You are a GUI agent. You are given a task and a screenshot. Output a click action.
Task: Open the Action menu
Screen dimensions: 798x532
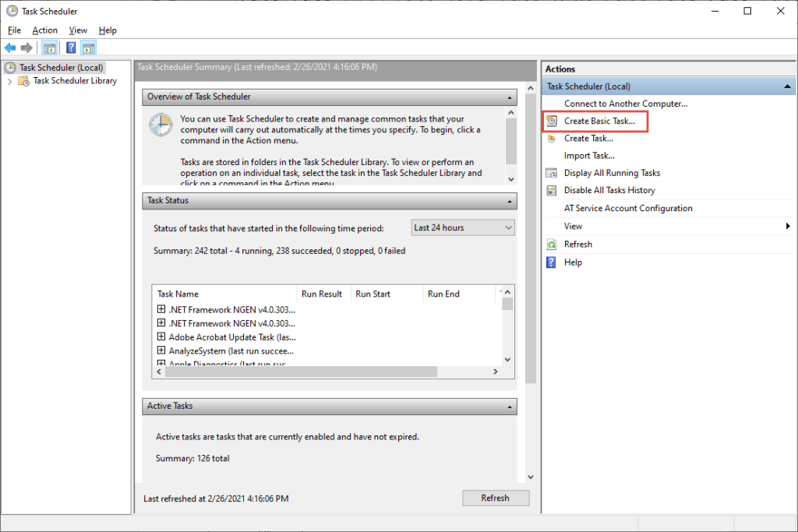click(45, 30)
